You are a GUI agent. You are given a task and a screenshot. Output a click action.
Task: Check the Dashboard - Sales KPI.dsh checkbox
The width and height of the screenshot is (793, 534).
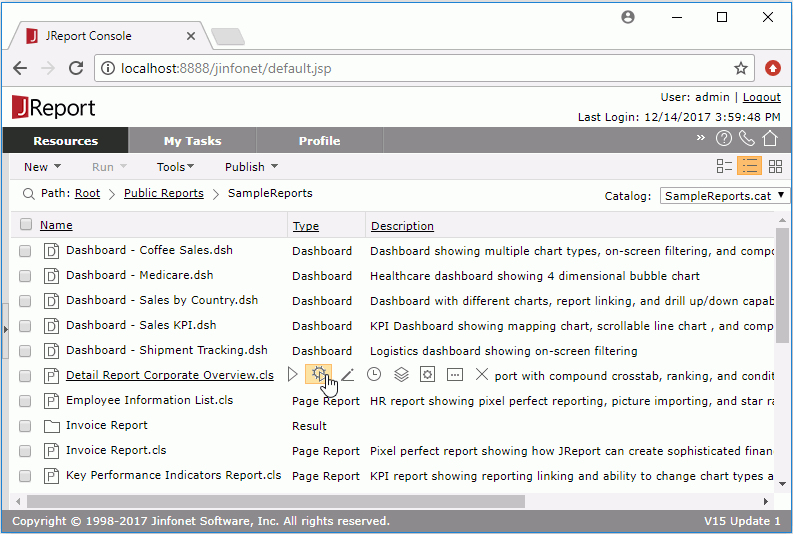pos(25,326)
